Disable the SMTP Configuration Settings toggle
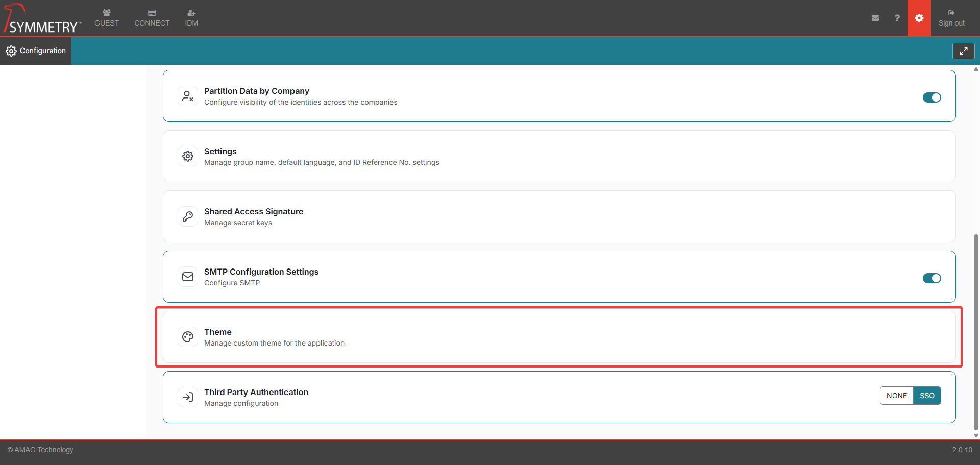980x465 pixels. [932, 278]
